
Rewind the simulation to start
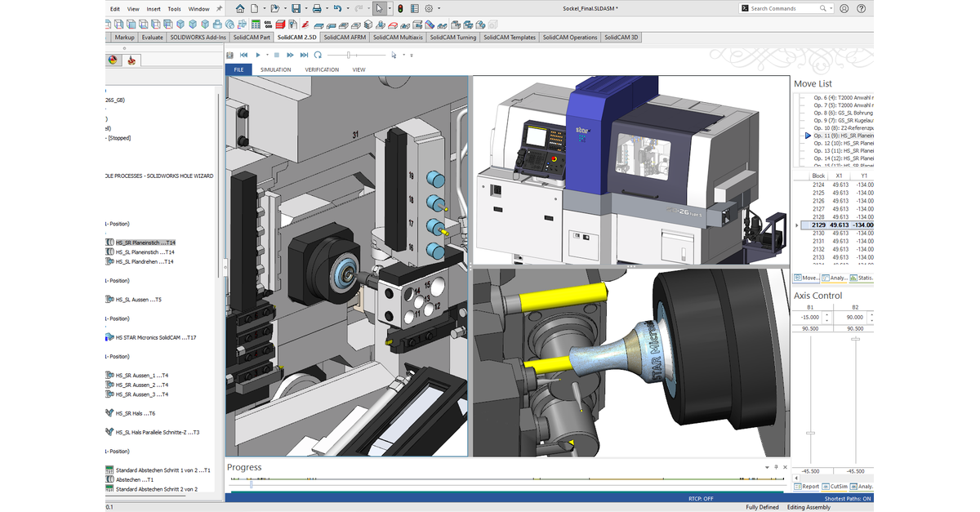click(x=243, y=55)
